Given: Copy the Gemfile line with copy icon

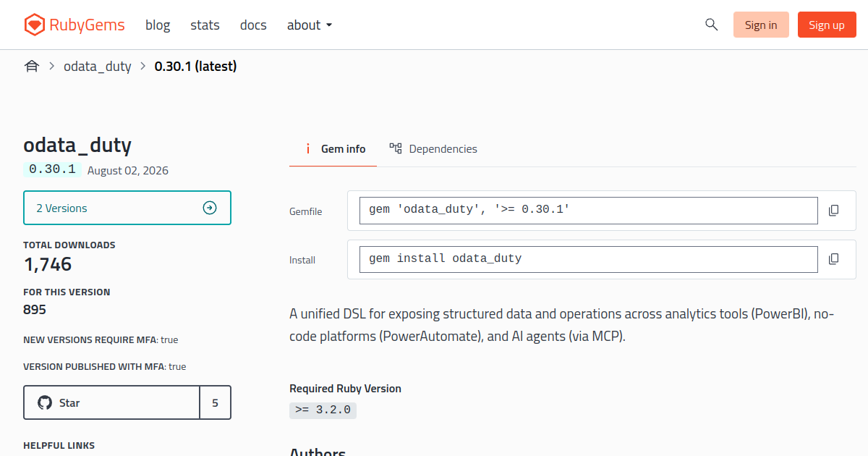Looking at the screenshot, I should coord(833,211).
